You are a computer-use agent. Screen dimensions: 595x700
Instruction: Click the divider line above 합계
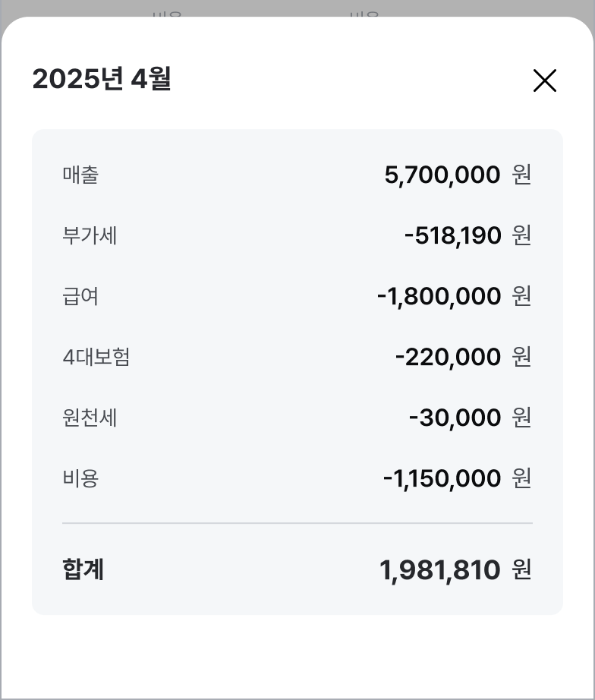[297, 523]
